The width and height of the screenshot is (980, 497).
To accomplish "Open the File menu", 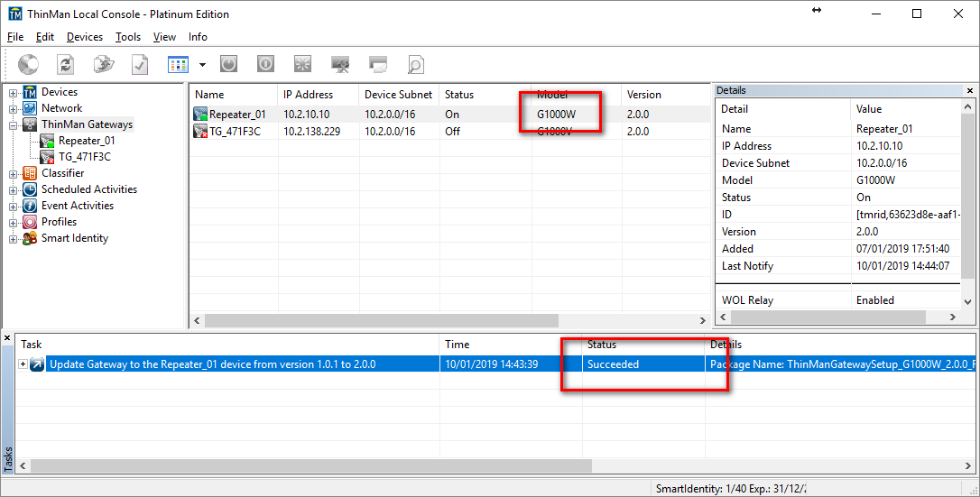I will (15, 37).
